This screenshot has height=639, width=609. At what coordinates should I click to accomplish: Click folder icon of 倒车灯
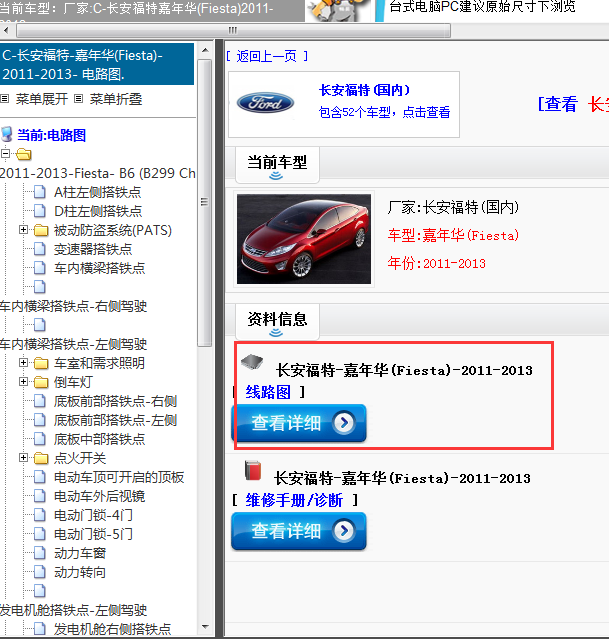[x=41, y=382]
